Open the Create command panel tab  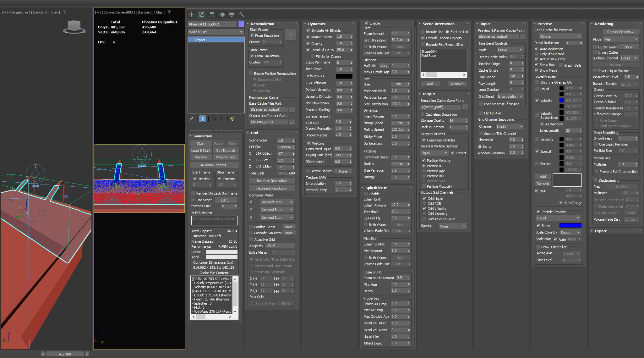192,15
